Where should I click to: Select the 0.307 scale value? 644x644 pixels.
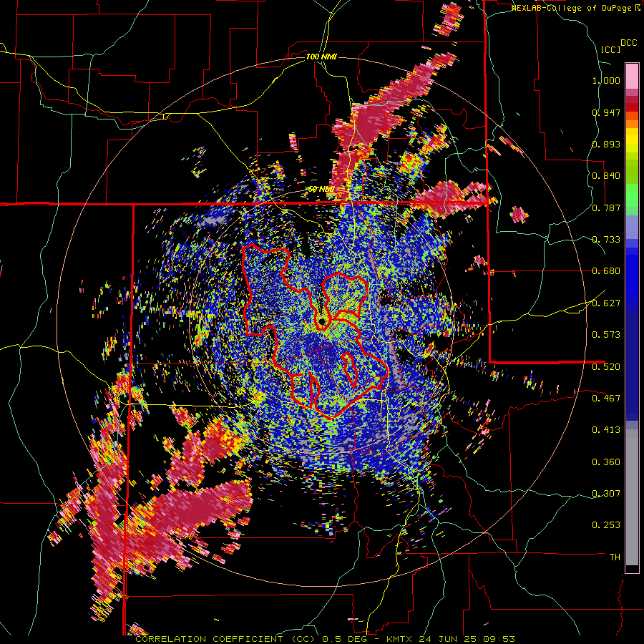point(606,493)
